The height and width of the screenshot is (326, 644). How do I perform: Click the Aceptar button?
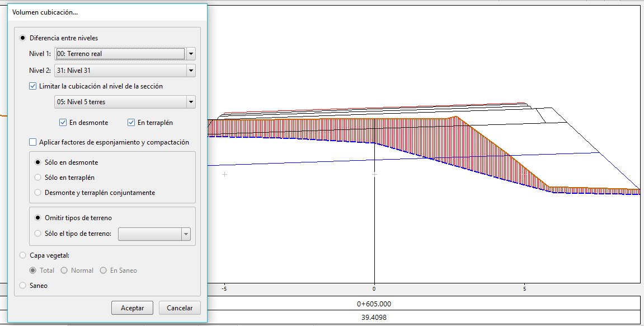pyautogui.click(x=132, y=308)
